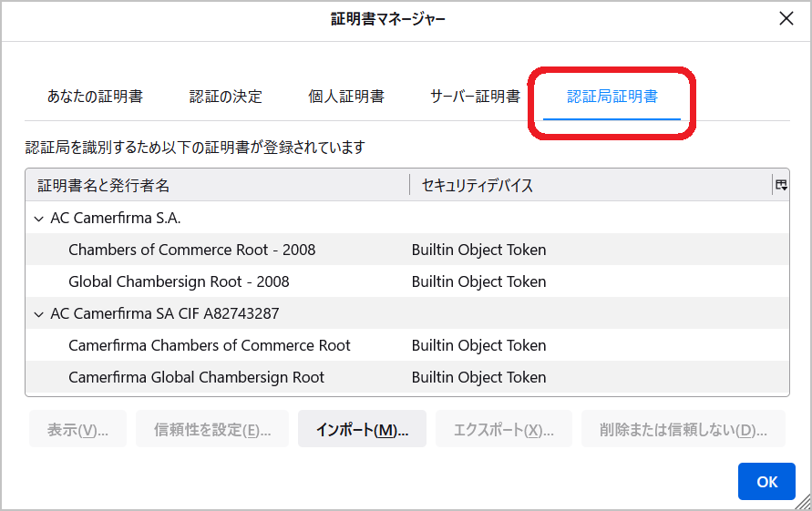Select Chambers of Commerce Root - 2008 certificate
This screenshot has height=511, width=812.
191,250
